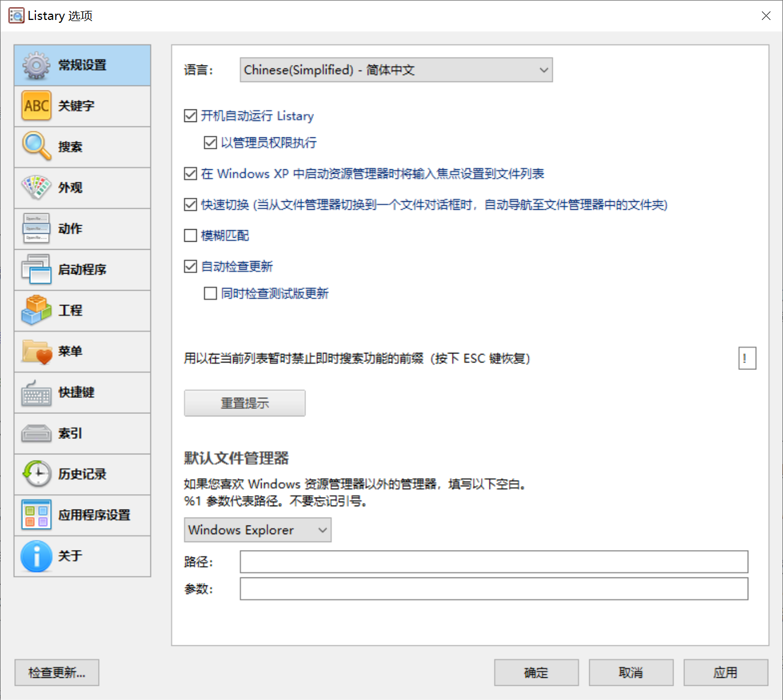Go to 应用程序设置 page label

click(94, 515)
